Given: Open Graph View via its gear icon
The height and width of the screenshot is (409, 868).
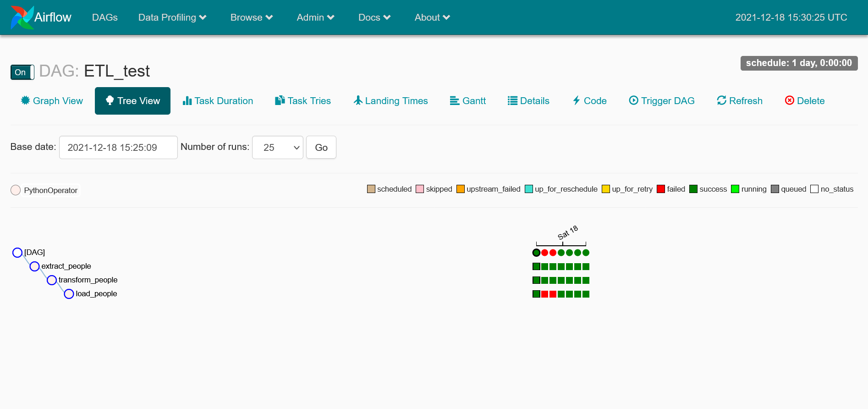Looking at the screenshot, I should click(25, 100).
